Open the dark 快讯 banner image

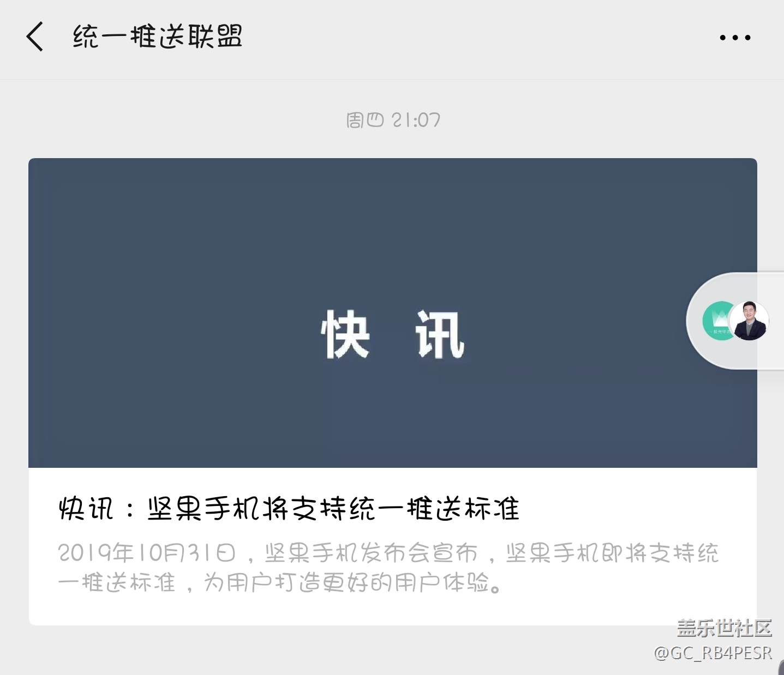pyautogui.click(x=393, y=313)
